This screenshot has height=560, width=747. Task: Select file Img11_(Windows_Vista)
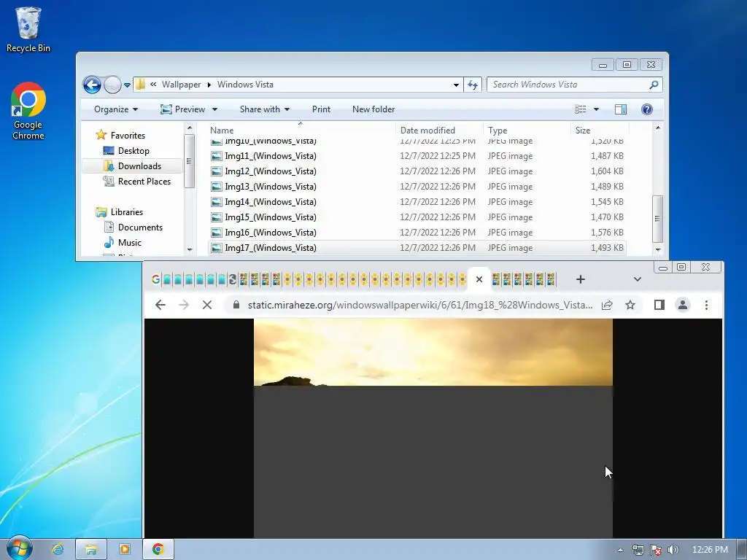[417, 156]
